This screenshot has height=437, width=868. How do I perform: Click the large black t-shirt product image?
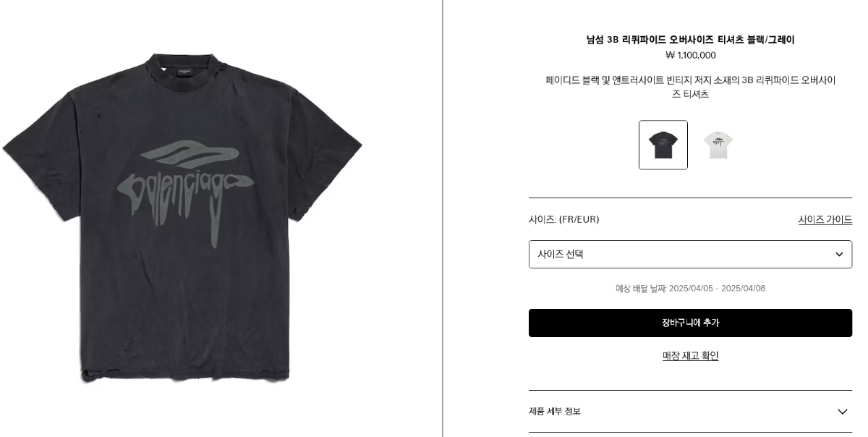click(x=182, y=217)
